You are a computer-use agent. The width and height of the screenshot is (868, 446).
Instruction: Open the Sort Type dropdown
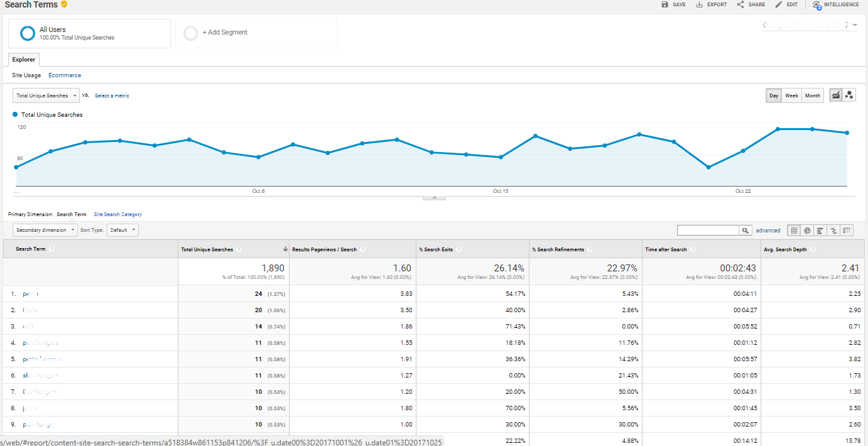click(x=122, y=230)
